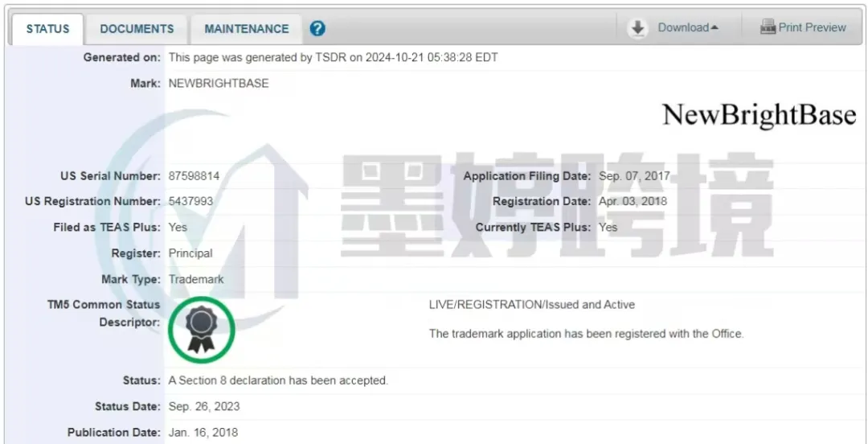The image size is (868, 444).
Task: Click the LIVE/REGISTRATION/Issued and Active text
Action: [532, 304]
